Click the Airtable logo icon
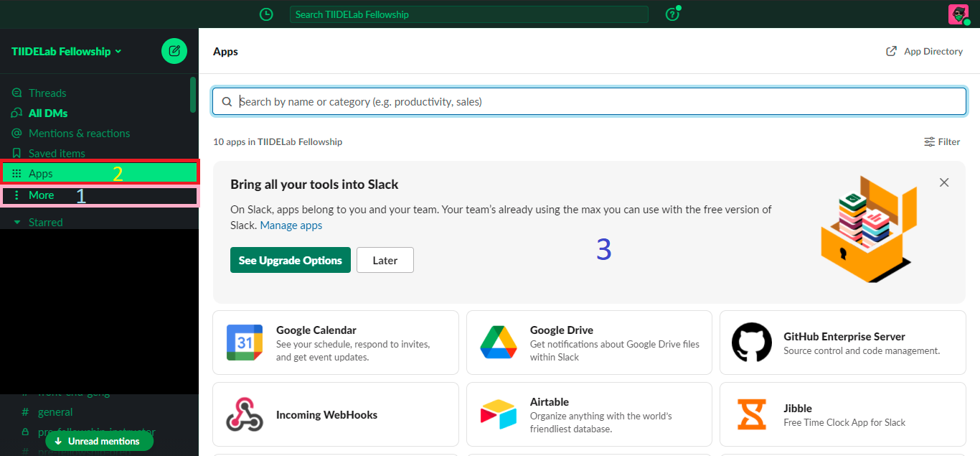980x456 pixels. coord(499,414)
